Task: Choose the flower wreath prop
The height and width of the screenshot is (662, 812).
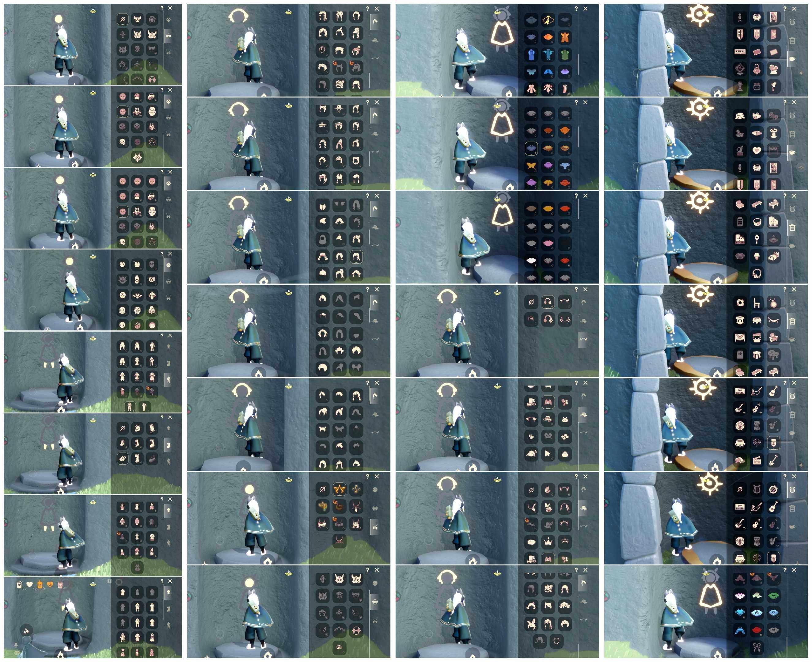Action: (757, 273)
